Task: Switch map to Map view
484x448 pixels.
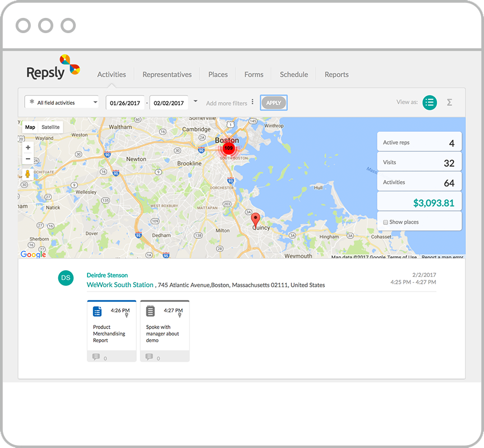Action: point(30,127)
